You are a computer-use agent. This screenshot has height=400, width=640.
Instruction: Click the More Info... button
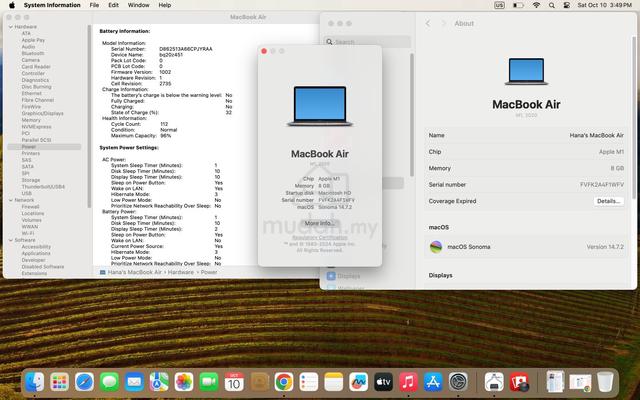[x=320, y=223]
